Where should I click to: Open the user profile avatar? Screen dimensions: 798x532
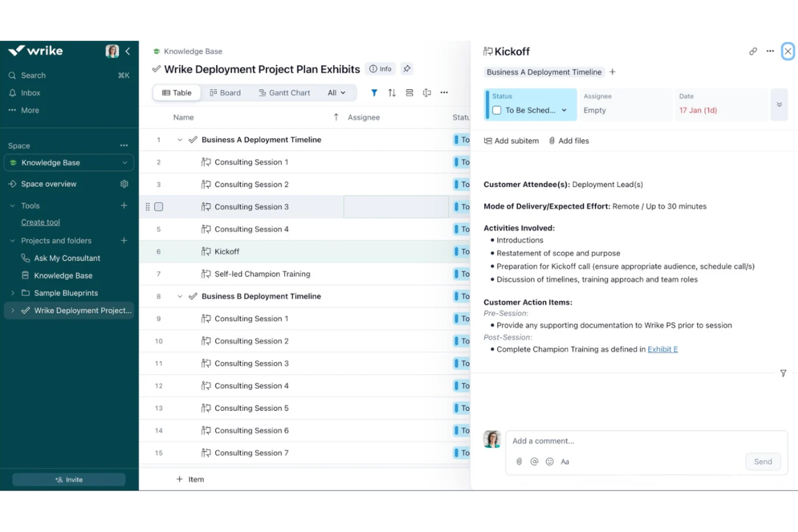coord(112,51)
